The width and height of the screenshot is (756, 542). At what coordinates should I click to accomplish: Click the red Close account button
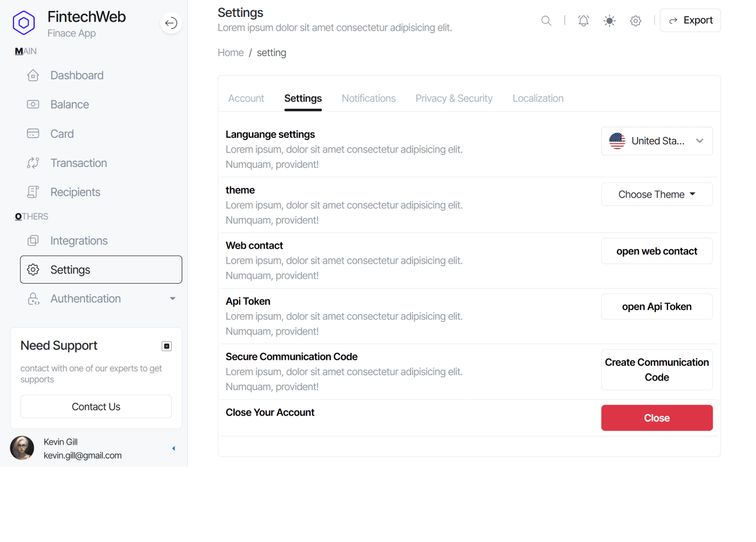pyautogui.click(x=657, y=418)
